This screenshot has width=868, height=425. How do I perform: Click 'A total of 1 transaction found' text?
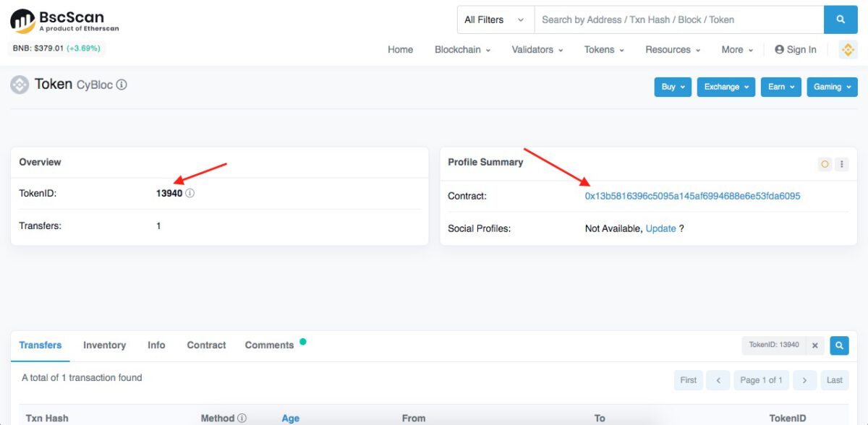tap(82, 377)
